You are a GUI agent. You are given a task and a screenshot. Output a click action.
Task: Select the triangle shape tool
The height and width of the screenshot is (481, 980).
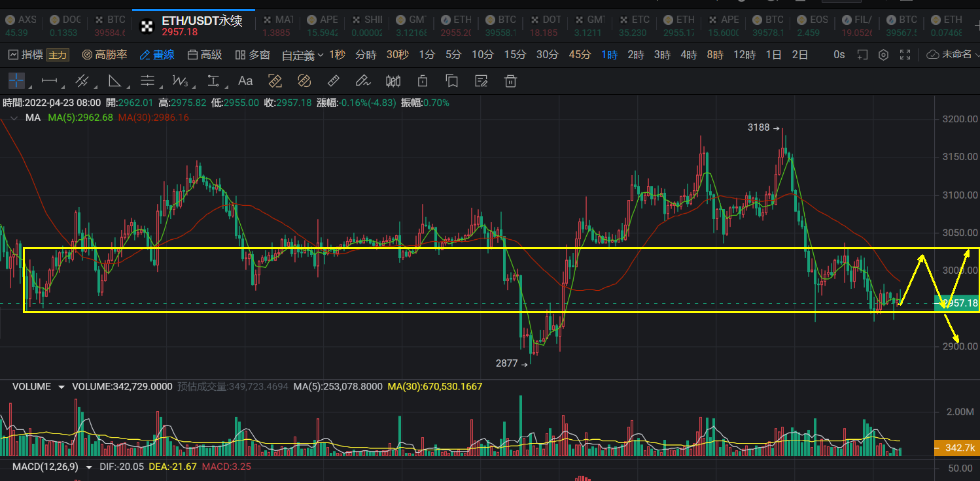[x=114, y=81]
